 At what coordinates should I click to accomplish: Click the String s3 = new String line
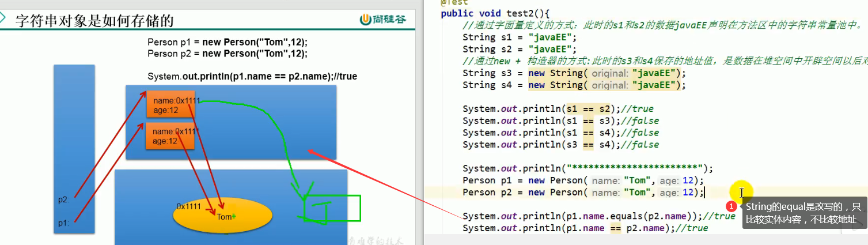574,73
